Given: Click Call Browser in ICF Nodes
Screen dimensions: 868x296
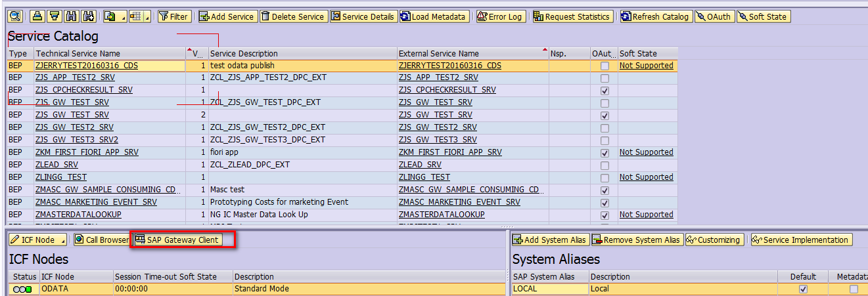Looking at the screenshot, I should (x=102, y=240).
